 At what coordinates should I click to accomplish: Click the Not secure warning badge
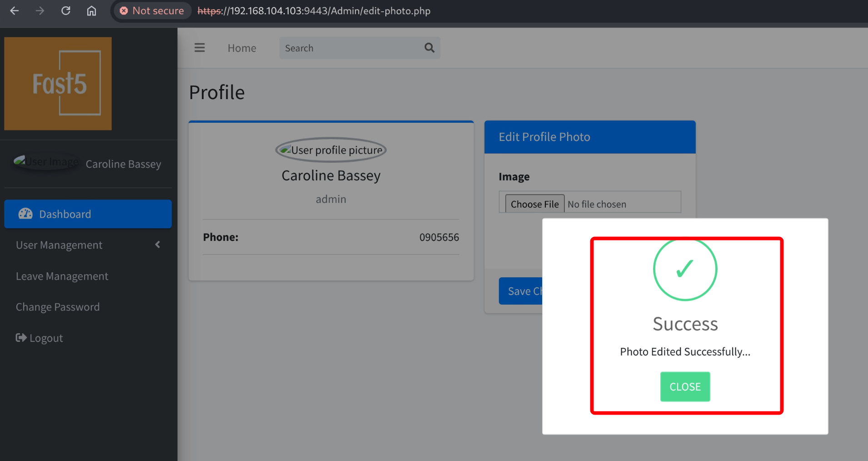click(152, 10)
